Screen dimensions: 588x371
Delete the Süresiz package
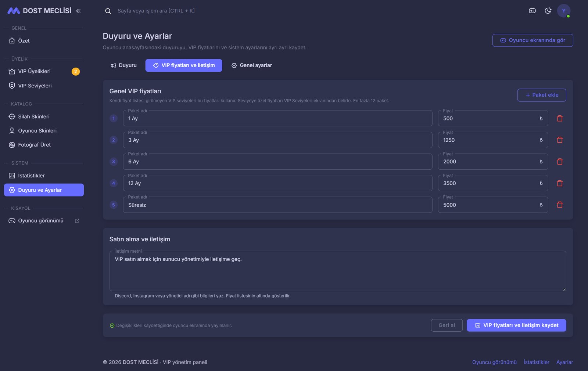[x=560, y=205]
